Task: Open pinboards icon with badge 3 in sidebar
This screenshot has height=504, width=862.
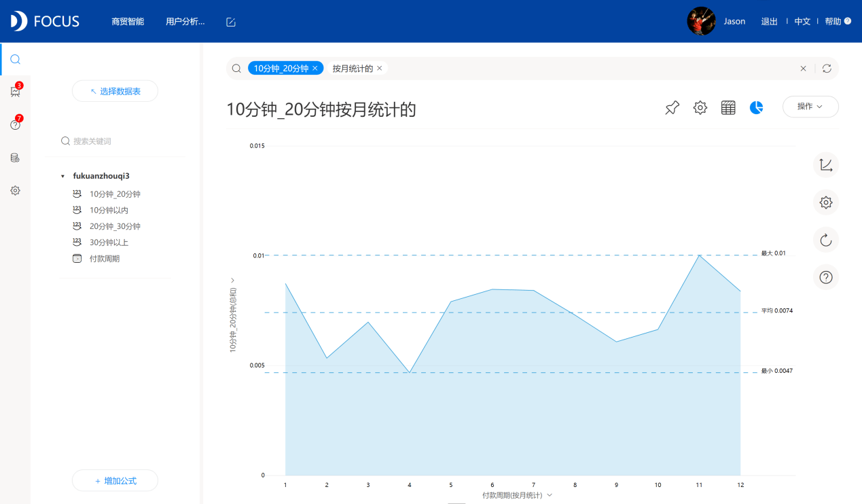Action: pos(15,91)
